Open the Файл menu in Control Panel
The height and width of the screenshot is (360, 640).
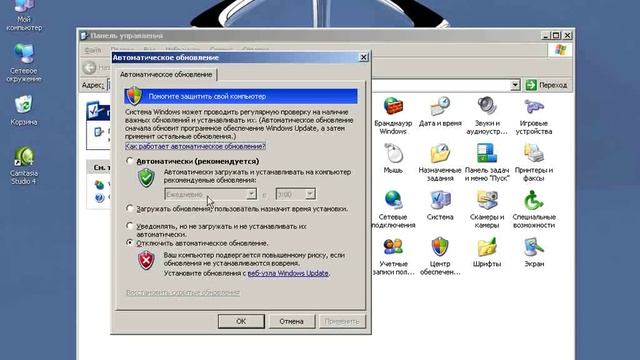coord(93,50)
